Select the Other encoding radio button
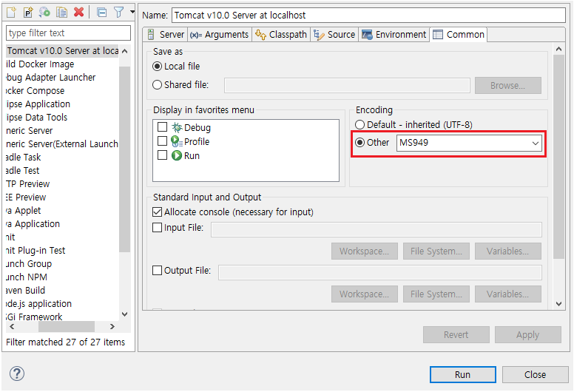 point(359,143)
